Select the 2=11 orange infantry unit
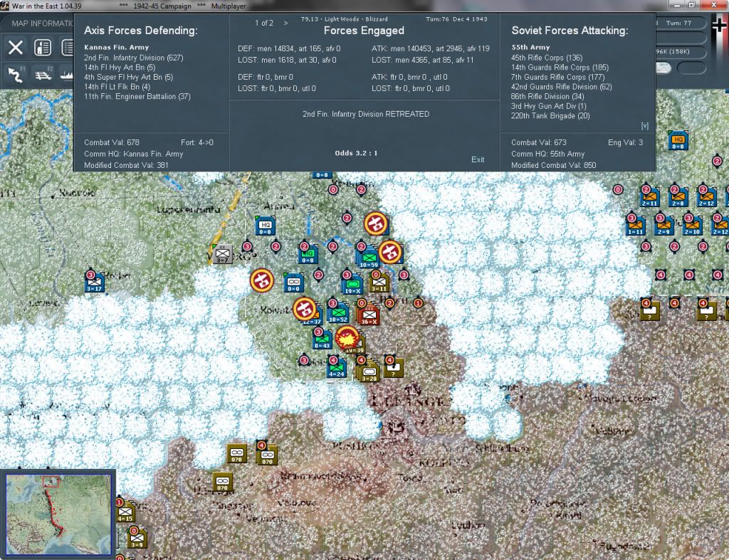 [x=649, y=197]
